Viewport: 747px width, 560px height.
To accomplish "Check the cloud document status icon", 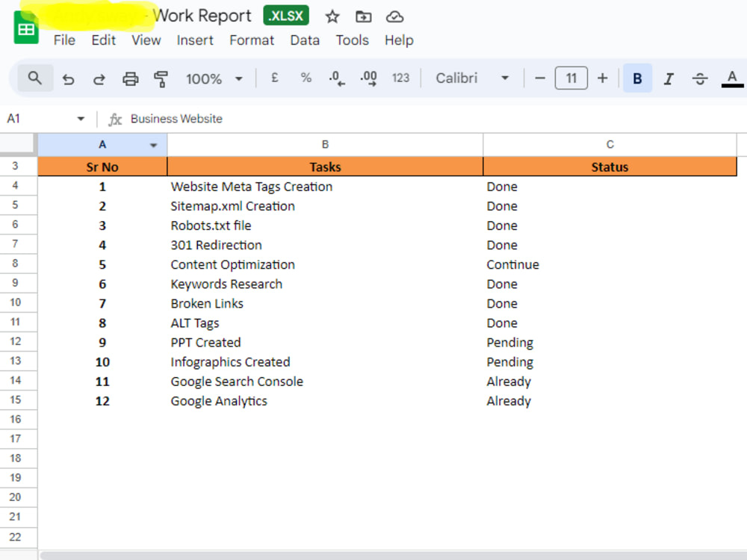I will (x=394, y=17).
